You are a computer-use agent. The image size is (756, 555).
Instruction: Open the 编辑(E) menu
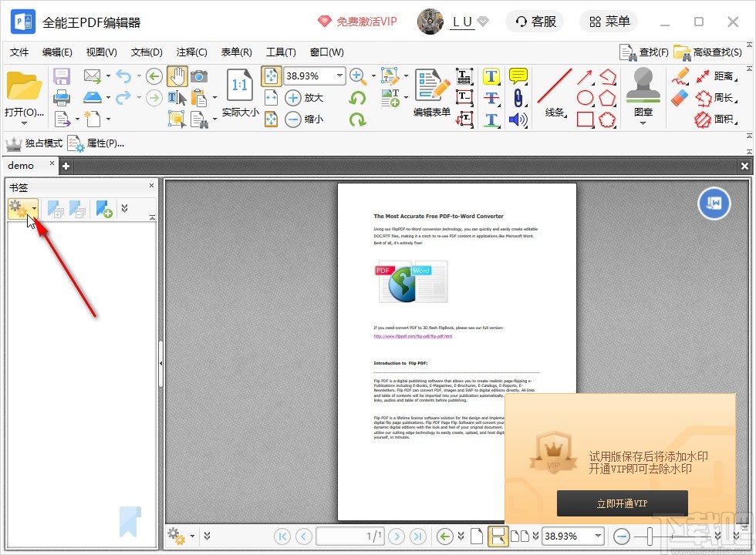pos(57,52)
